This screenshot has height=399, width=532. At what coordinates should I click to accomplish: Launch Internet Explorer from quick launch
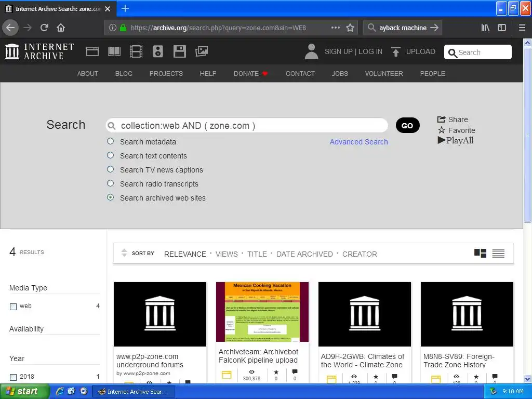coord(60,391)
